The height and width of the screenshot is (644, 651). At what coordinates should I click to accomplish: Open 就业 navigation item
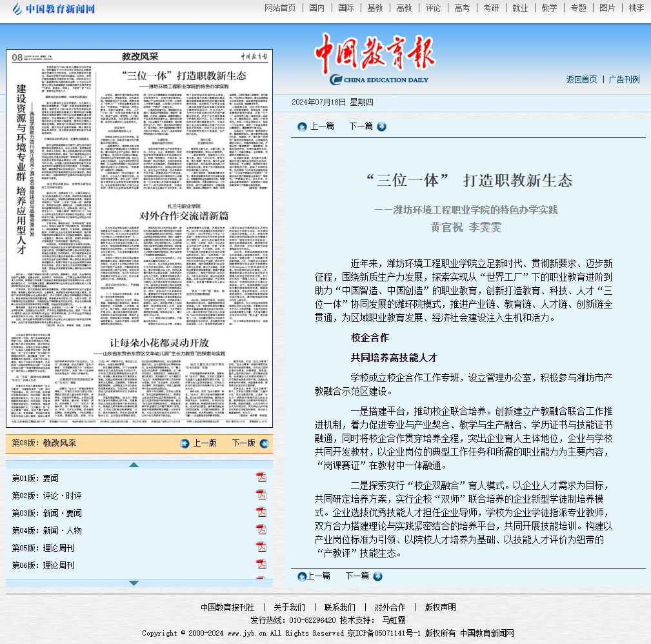(520, 8)
